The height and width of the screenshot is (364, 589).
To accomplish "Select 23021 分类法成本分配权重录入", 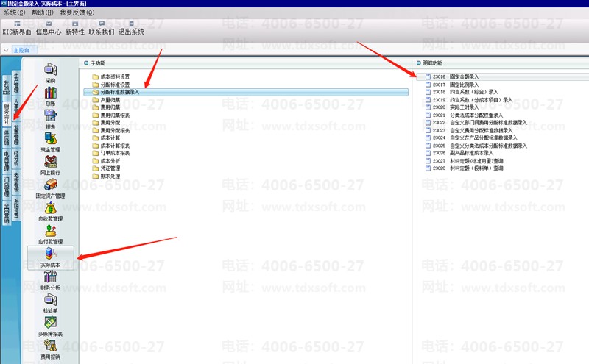I will tap(464, 115).
